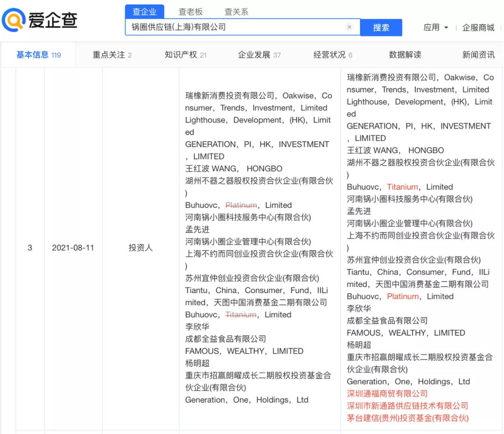
Task: Open the 新闻资讯 tab
Action: pyautogui.click(x=478, y=55)
